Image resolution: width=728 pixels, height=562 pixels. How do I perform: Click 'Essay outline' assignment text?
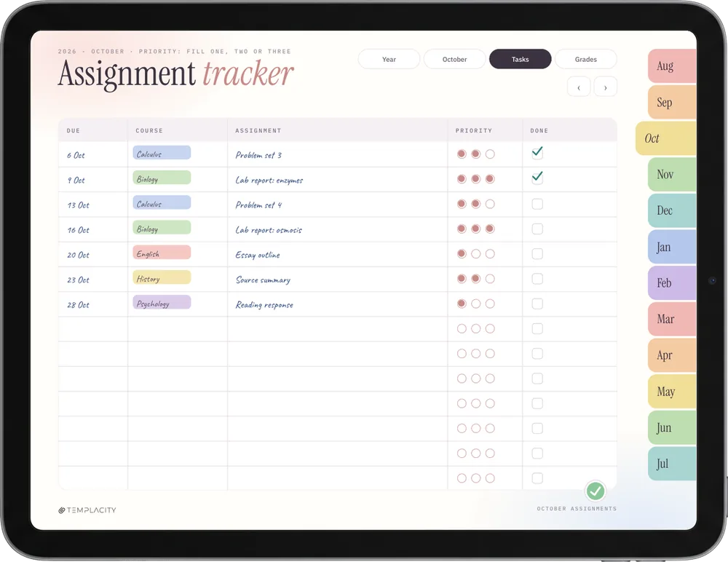[x=258, y=255]
